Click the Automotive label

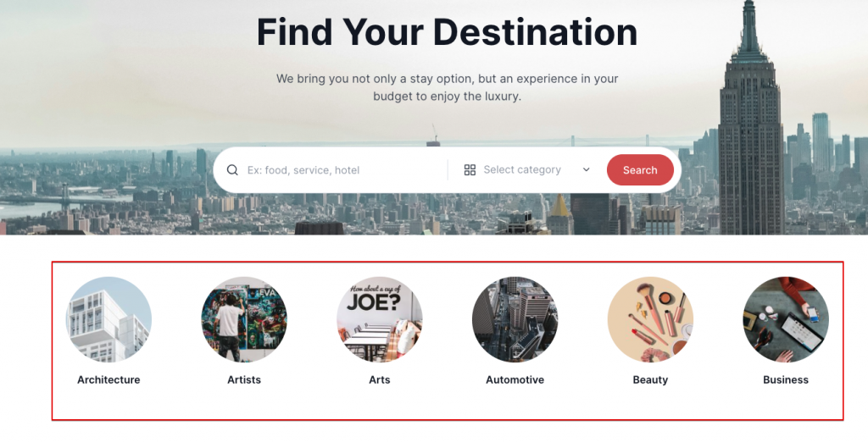pyautogui.click(x=515, y=380)
